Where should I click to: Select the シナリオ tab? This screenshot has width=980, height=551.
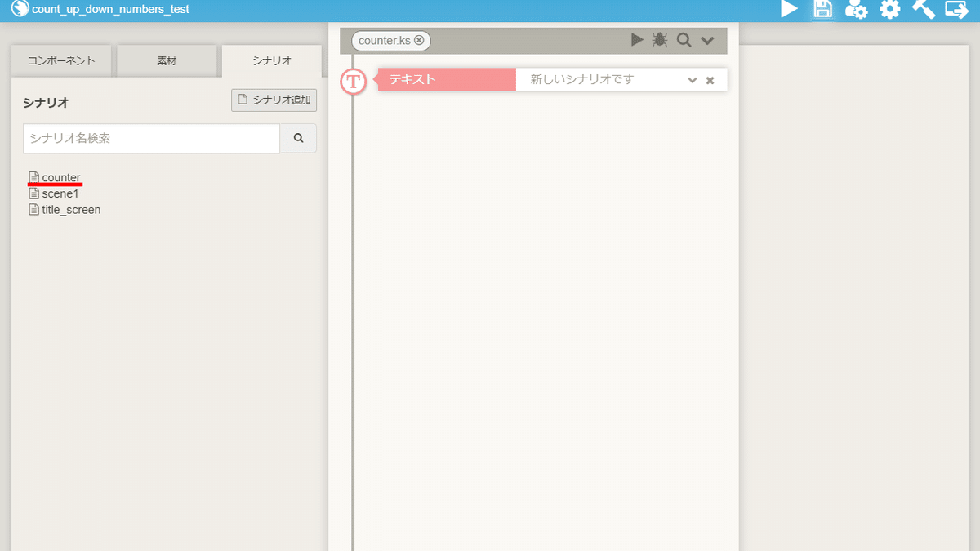pyautogui.click(x=272, y=61)
